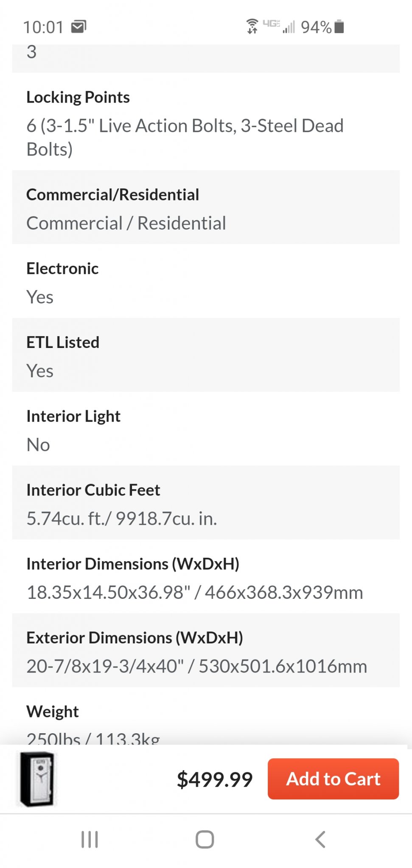Tap the 4G network indicator
Screen dimensions: 412x868
click(271, 23)
